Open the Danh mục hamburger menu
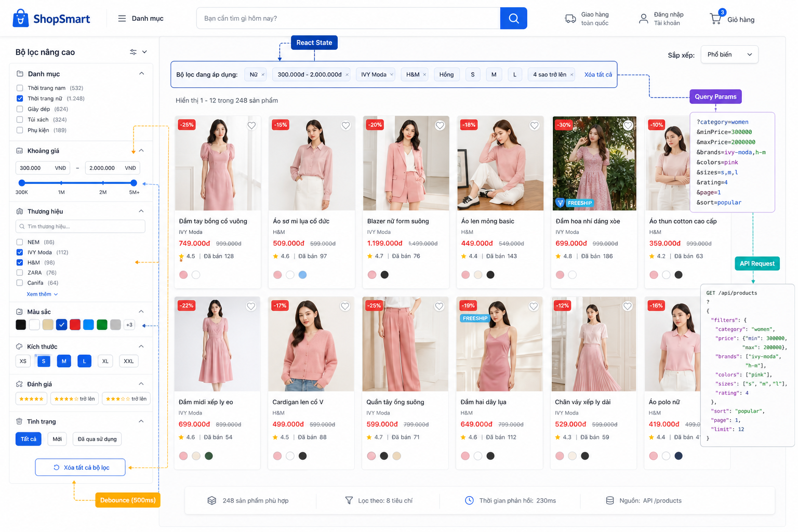798x532 pixels. [x=122, y=18]
